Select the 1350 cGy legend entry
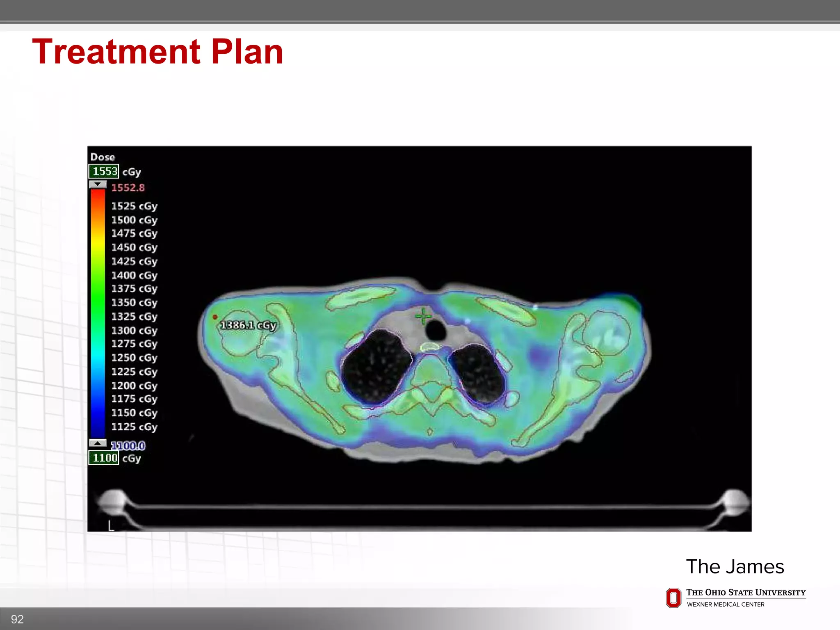Screen dimensions: 840x630 [x=134, y=303]
